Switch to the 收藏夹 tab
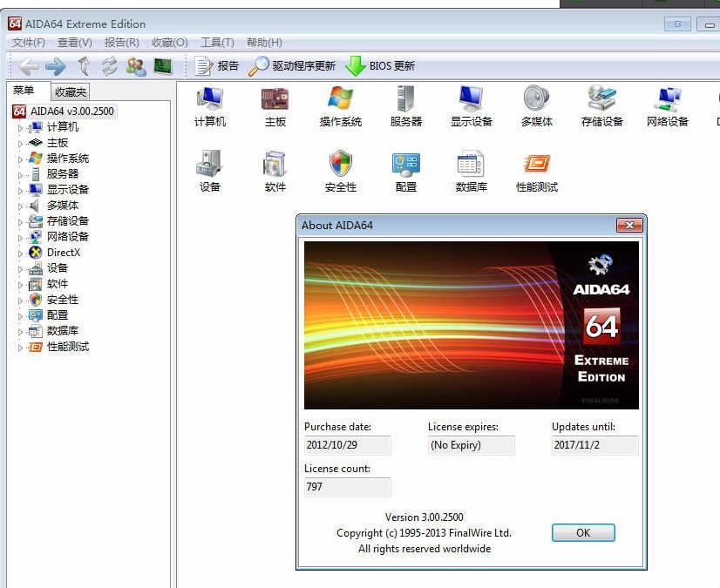Viewport: 720px width, 588px height. pyautogui.click(x=71, y=92)
